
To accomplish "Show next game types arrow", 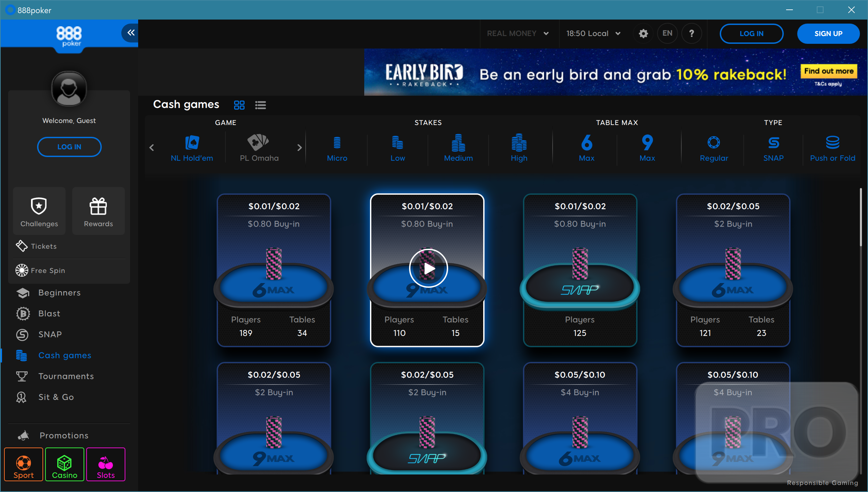I will [x=299, y=148].
